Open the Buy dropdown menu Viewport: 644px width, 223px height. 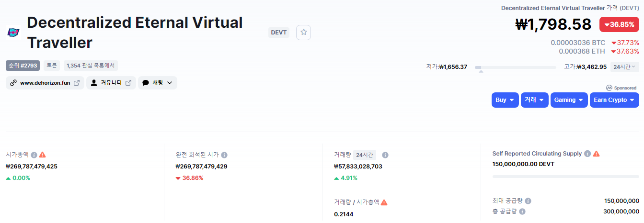pos(505,100)
